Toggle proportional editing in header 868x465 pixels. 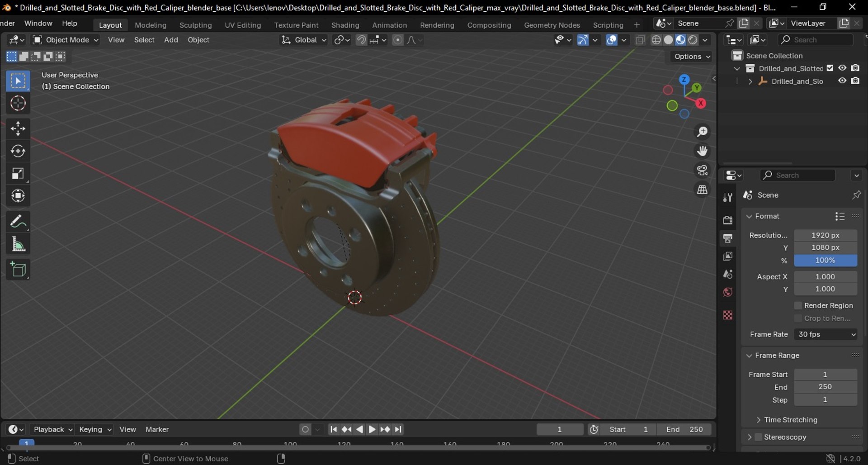(x=397, y=40)
